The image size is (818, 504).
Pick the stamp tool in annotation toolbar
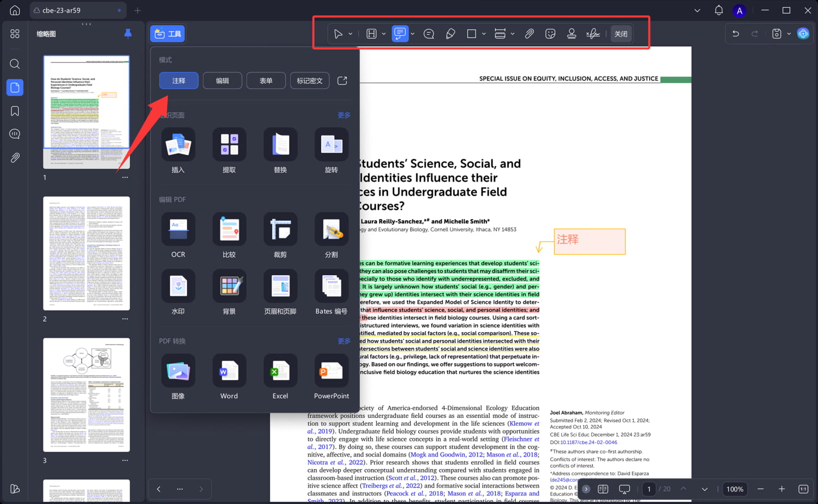pos(572,34)
